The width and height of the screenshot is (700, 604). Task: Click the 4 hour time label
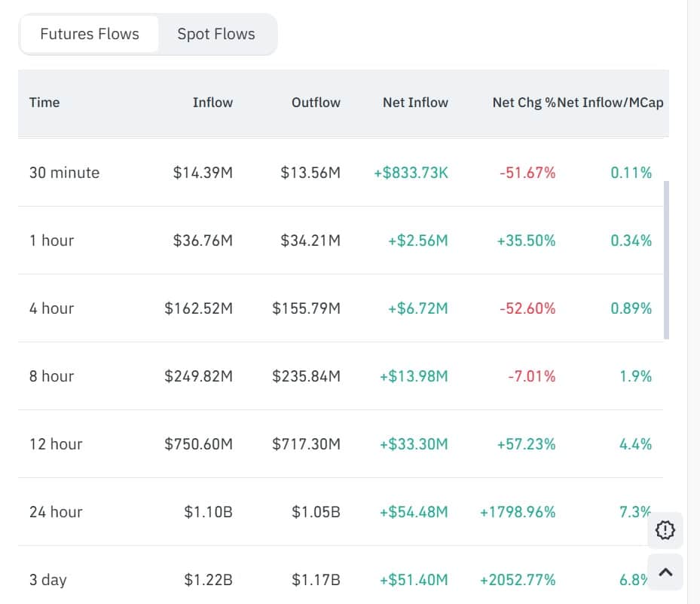[51, 308]
